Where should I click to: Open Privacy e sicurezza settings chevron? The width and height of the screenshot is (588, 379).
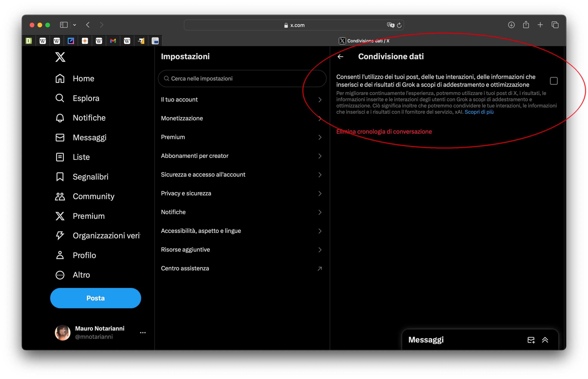320,194
